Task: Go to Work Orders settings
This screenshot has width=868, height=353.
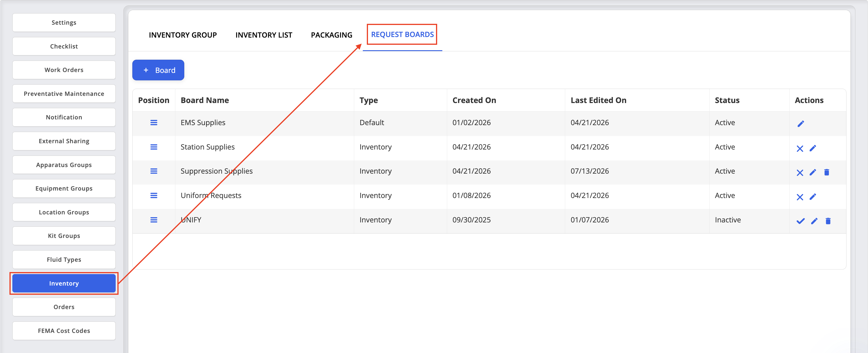Action: click(x=64, y=70)
